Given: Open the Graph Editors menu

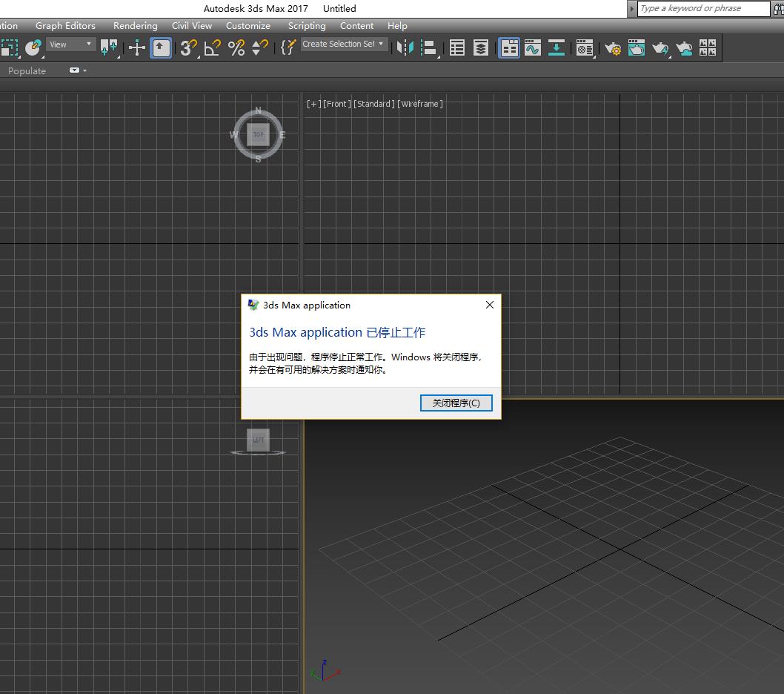Looking at the screenshot, I should click(x=65, y=25).
